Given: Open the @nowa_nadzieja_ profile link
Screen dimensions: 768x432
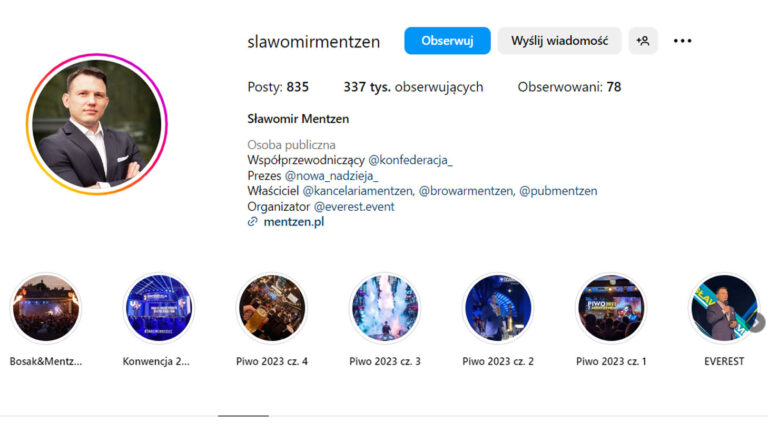Looking at the screenshot, I should point(332,175).
